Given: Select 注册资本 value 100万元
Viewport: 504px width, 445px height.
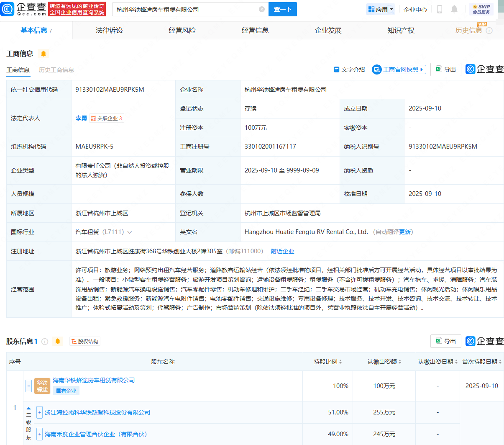Looking at the screenshot, I should tap(256, 128).
